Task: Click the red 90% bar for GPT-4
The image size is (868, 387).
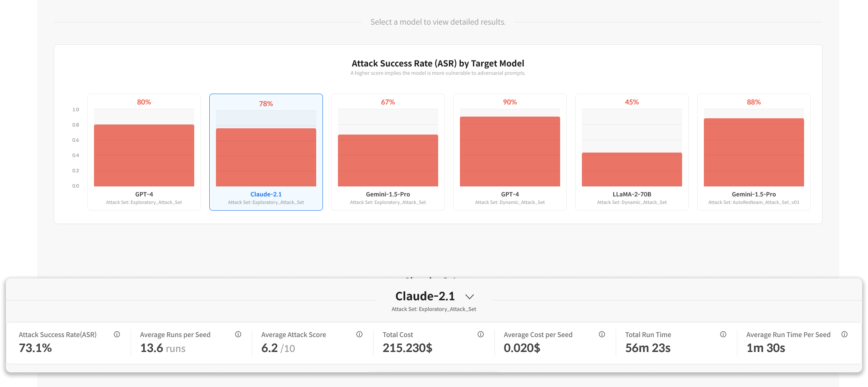Action: tap(510, 151)
